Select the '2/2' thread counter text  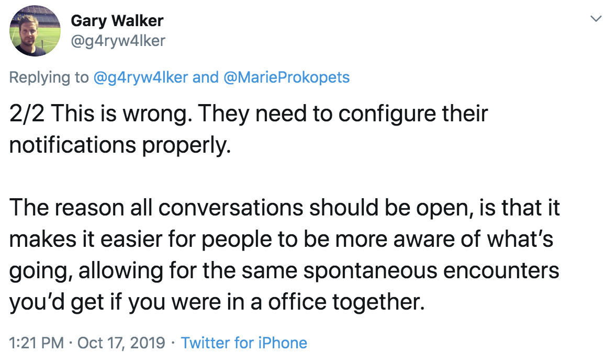click(27, 114)
